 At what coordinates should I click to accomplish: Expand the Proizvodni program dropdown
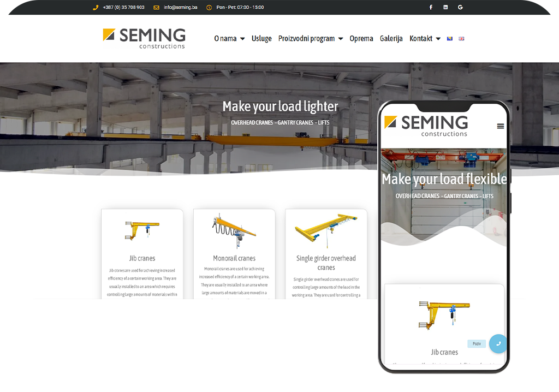310,39
